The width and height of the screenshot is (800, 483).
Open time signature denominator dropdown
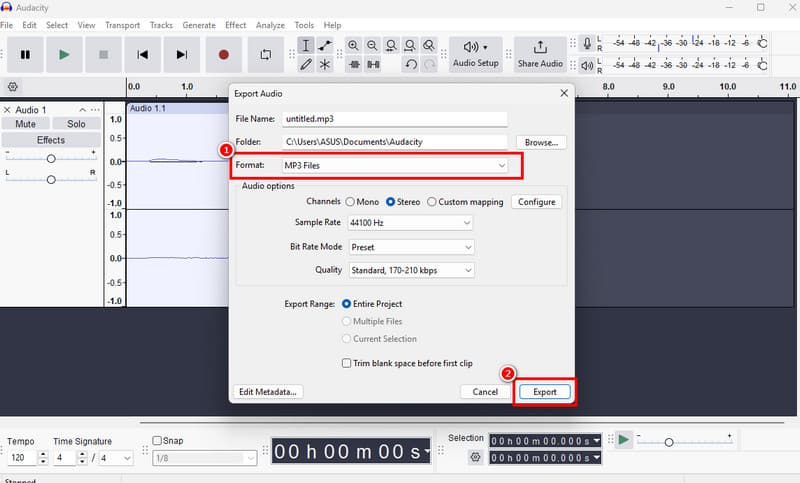pyautogui.click(x=116, y=458)
